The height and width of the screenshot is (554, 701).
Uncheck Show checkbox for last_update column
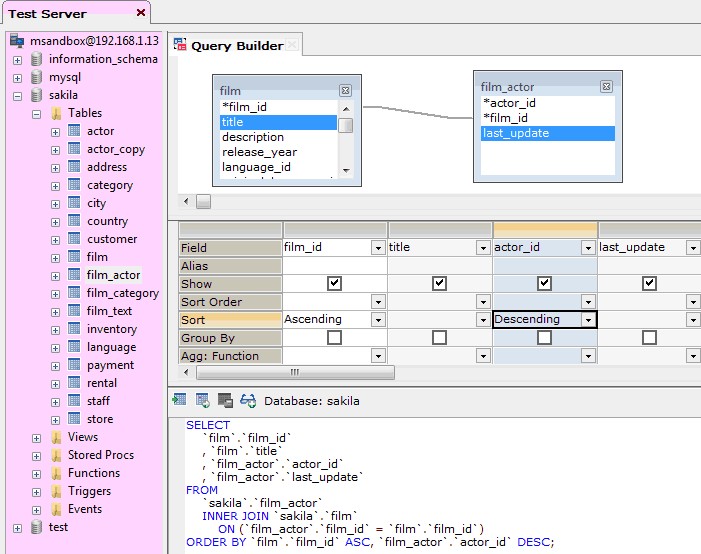(x=649, y=284)
